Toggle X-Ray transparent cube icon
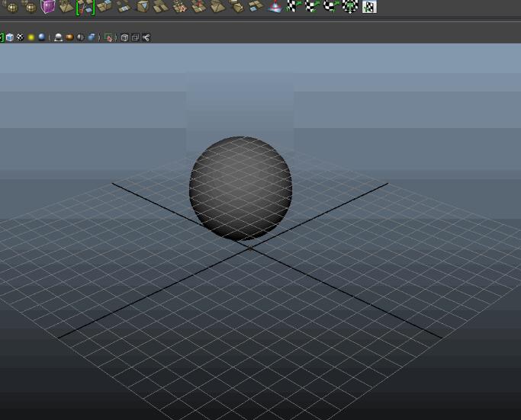Image resolution: width=521 pixels, height=420 pixels. pyautogui.click(x=124, y=37)
